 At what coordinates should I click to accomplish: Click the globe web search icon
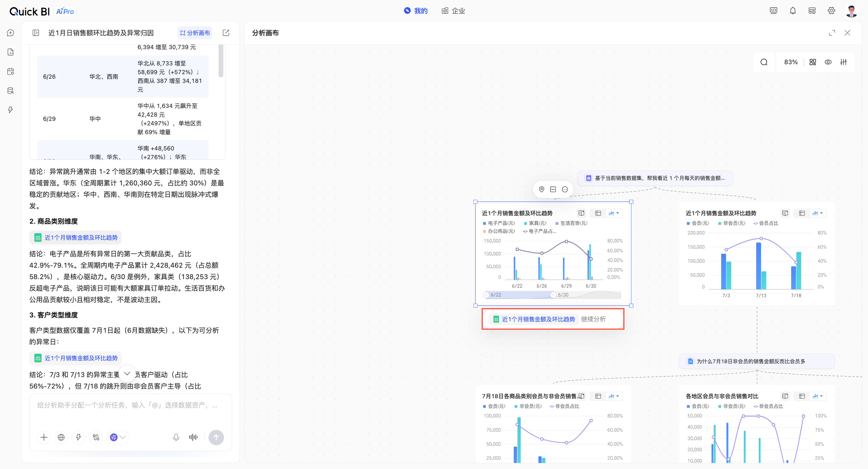point(61,437)
